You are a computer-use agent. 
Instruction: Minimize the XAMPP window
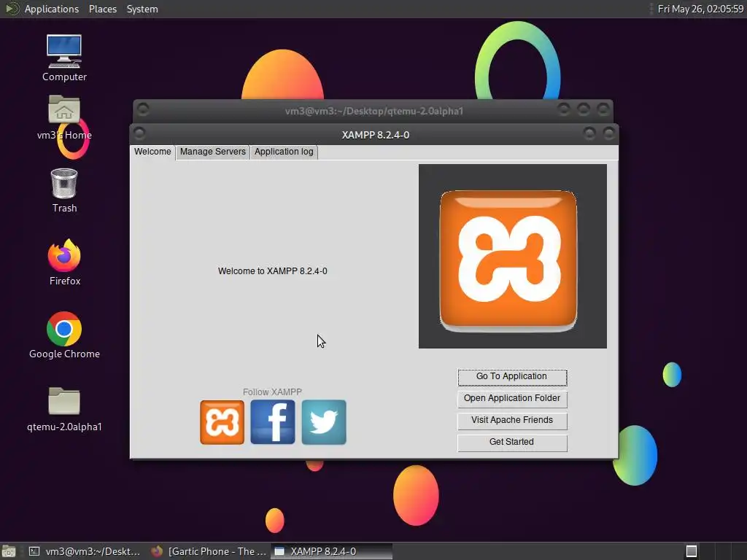(589, 133)
